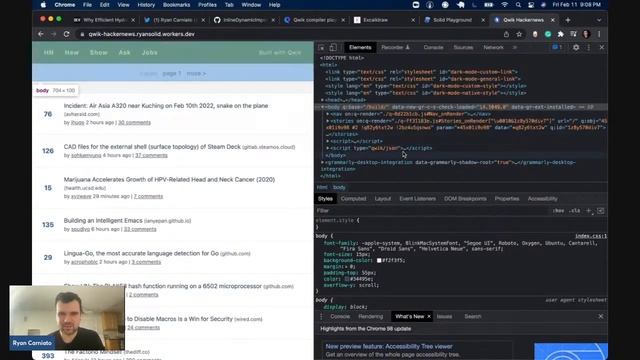Open Control Center in menu bar
Image resolution: width=640 pixels, height=360 pixels.
(x=531, y=5)
